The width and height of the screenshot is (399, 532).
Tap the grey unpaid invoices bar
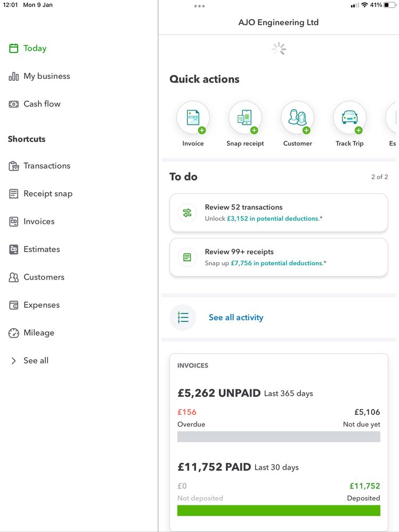coord(279,437)
